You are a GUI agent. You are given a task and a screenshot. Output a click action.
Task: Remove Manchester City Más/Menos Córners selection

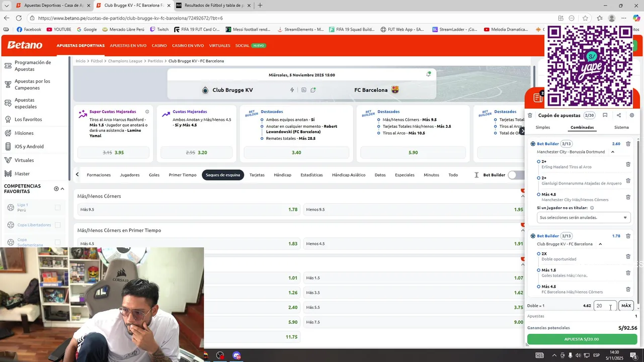click(x=628, y=197)
